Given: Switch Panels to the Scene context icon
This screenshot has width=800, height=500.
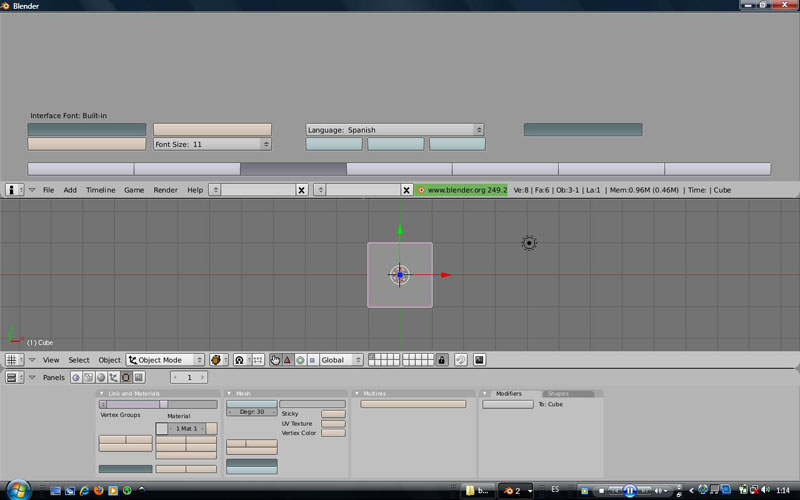Looking at the screenshot, I should coord(139,378).
